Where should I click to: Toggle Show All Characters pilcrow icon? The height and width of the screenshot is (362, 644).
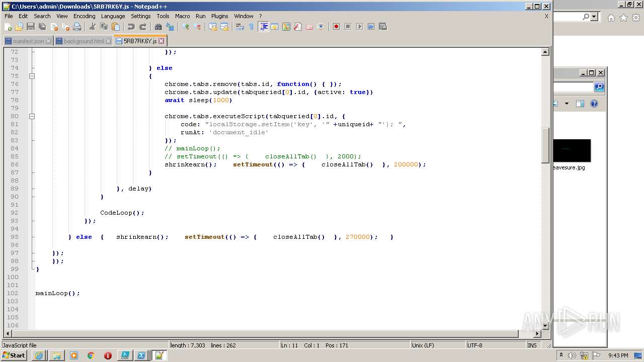[x=252, y=27]
